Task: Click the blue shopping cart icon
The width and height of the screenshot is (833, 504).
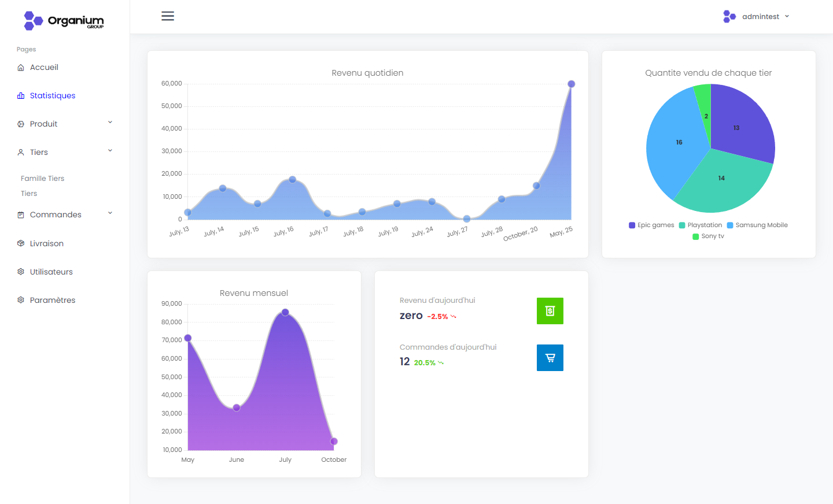Action: point(550,358)
